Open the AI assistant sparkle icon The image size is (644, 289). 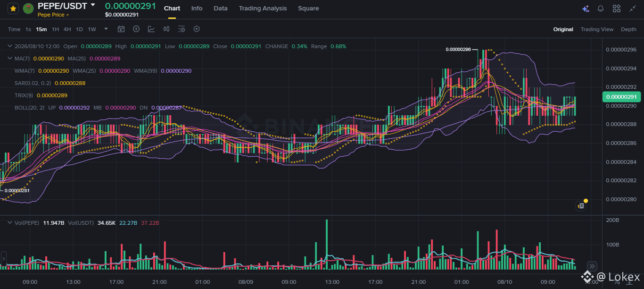click(x=586, y=8)
